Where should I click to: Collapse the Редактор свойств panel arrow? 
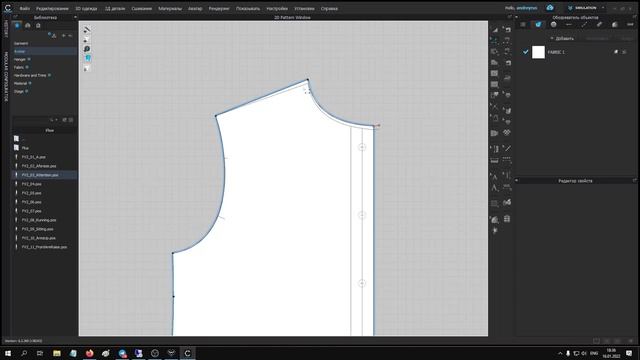(x=516, y=180)
